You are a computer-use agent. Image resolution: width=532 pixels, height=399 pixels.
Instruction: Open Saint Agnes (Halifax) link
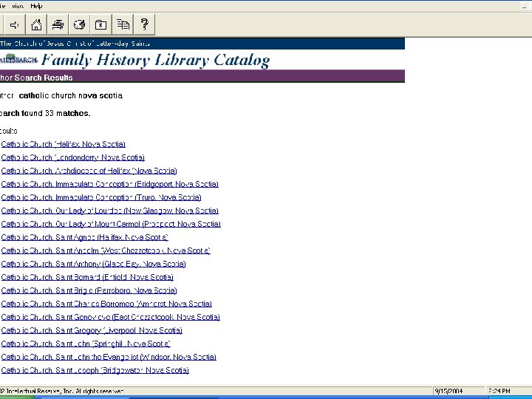point(85,237)
